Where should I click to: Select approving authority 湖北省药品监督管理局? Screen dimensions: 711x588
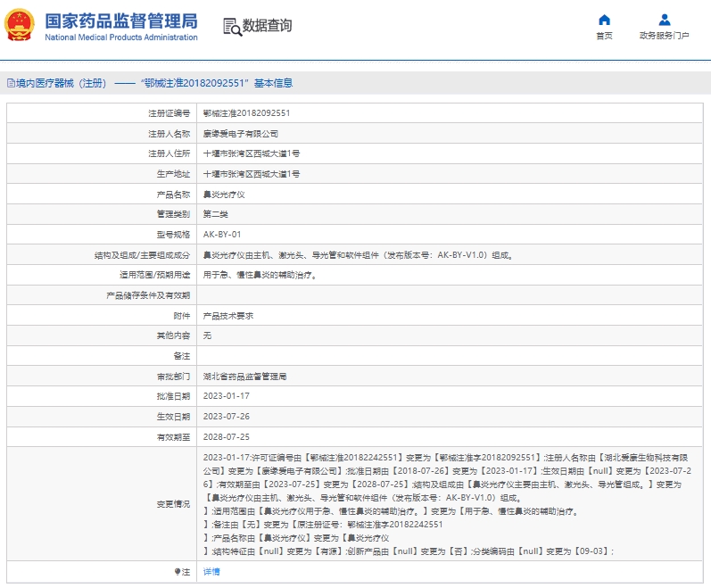tap(244, 377)
